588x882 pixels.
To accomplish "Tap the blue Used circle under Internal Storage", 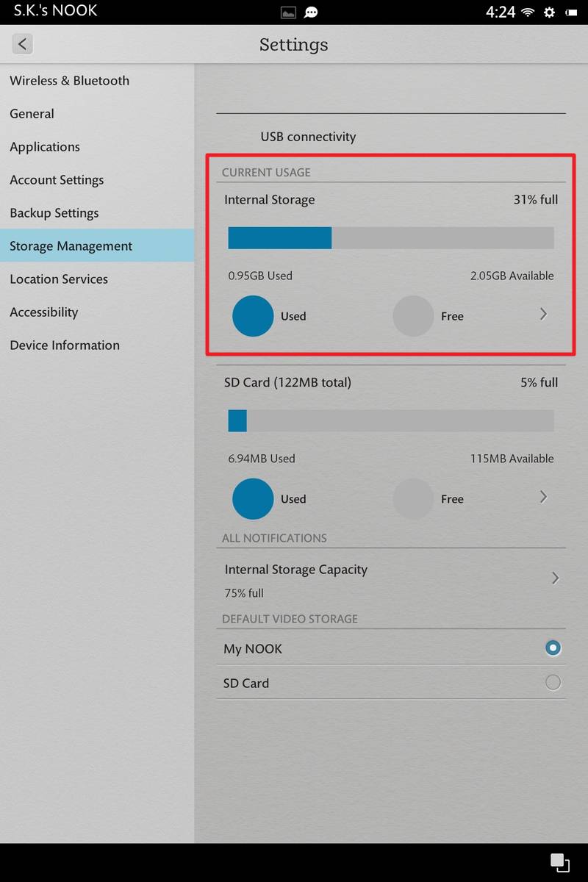I will coord(253,316).
